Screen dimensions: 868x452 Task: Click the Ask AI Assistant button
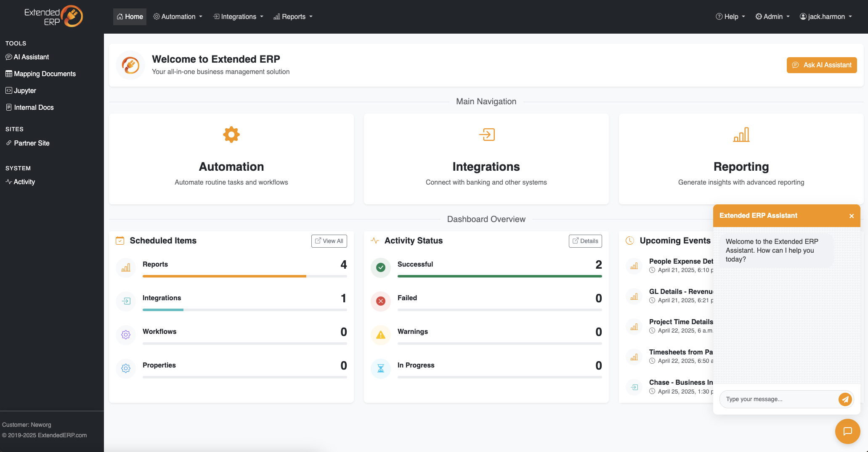click(x=822, y=65)
